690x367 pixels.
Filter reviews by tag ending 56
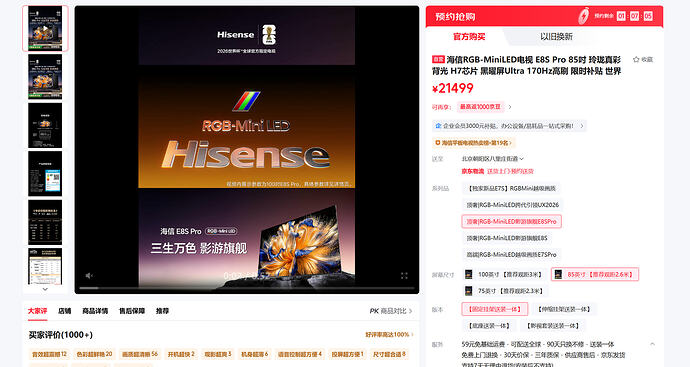pyautogui.click(x=139, y=354)
